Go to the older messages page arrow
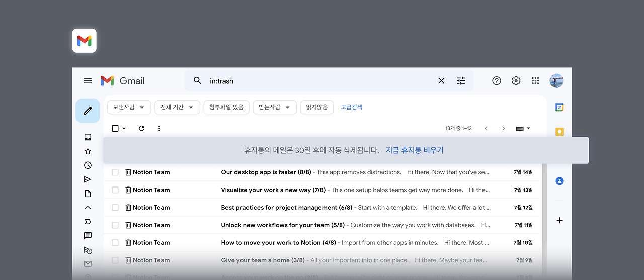Image resolution: width=644 pixels, height=280 pixels. tap(503, 128)
